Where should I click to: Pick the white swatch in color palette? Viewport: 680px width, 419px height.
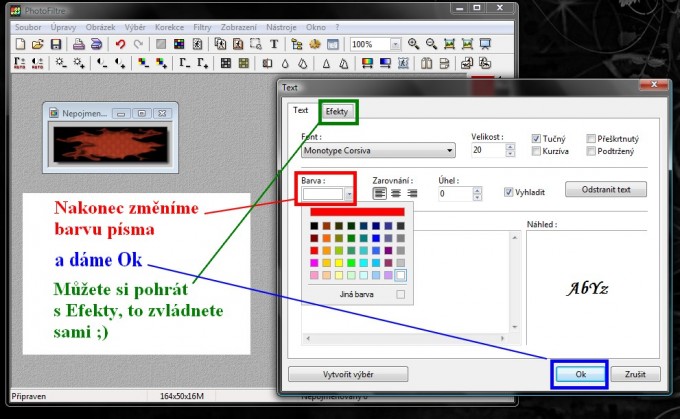tap(401, 275)
